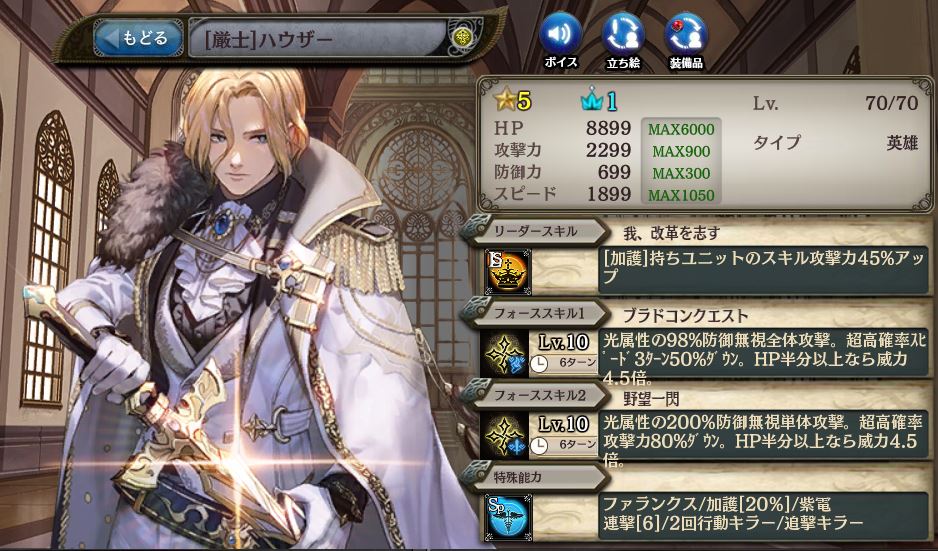Open the 装備品 equipment icon
The width and height of the screenshot is (938, 551).
tap(686, 34)
